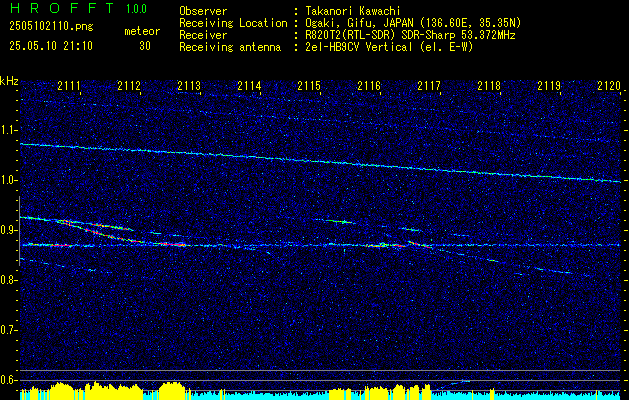
Task: Click the 2116 time marker
Action: pos(369,86)
